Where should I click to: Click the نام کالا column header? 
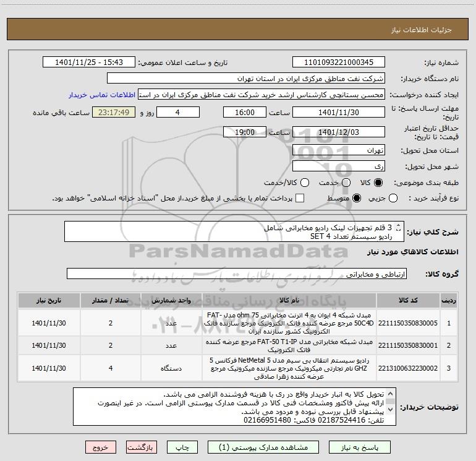pos(289,300)
